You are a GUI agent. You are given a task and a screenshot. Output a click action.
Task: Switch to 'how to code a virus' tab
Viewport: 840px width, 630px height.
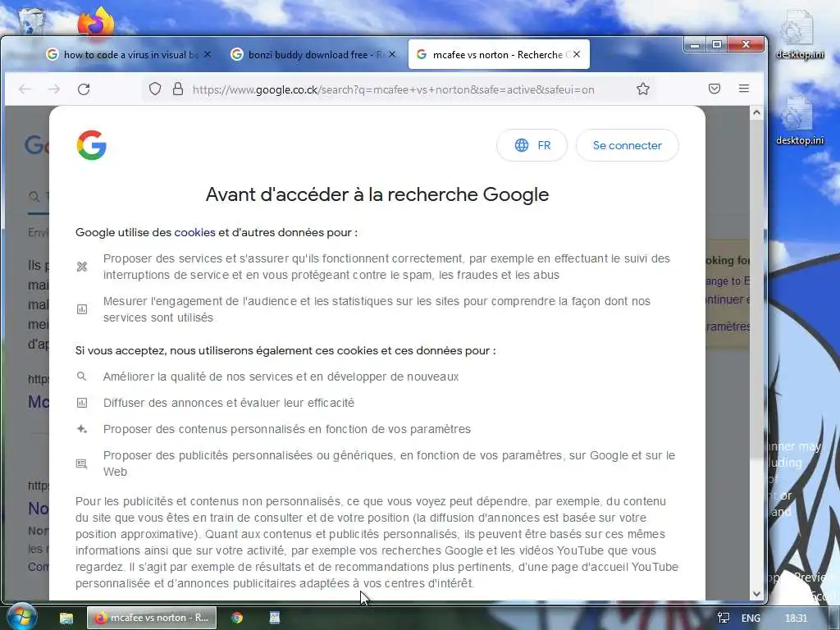pos(129,54)
